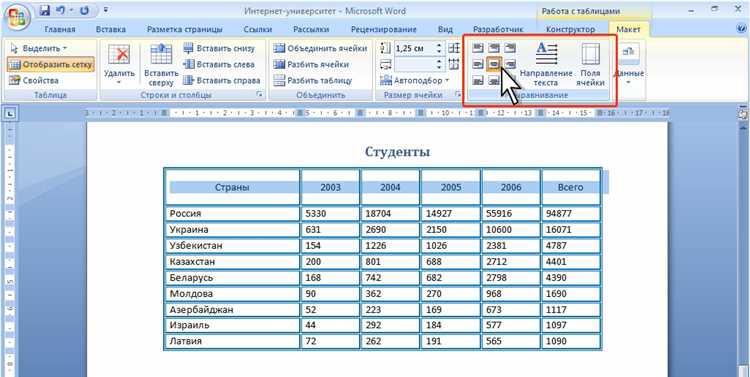The width and height of the screenshot is (750, 377).
Task: Open Строки и столбцы dialog launcher
Action: pos(260,95)
